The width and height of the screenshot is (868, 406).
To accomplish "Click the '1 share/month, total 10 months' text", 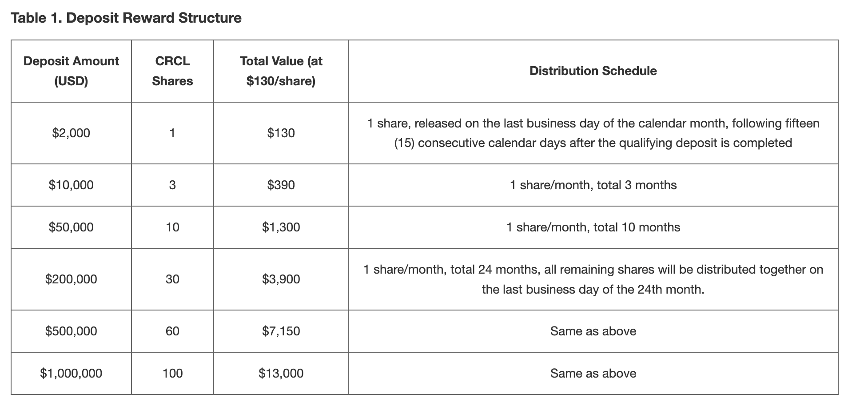I will click(593, 227).
